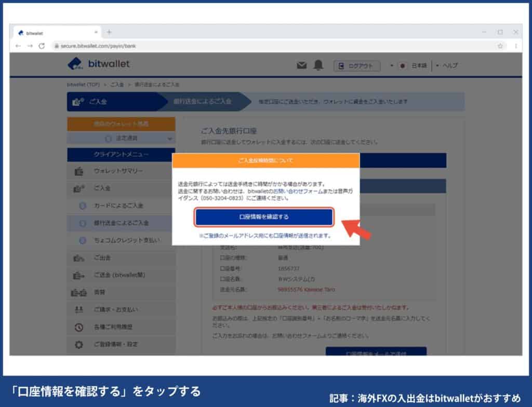Viewport: 532px width, 407px height.
Task: Switch to the 銀行送金によるご入金 breadcrumb tab
Action: (x=203, y=101)
